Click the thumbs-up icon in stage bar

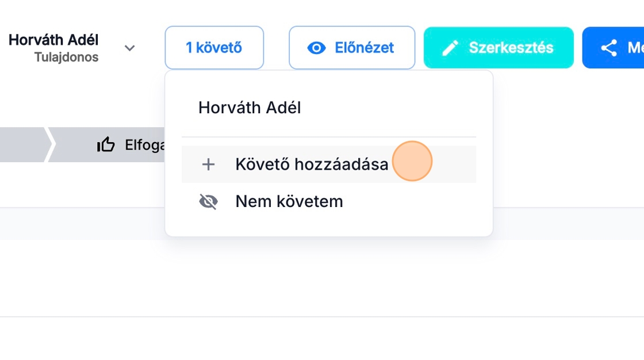(x=106, y=145)
